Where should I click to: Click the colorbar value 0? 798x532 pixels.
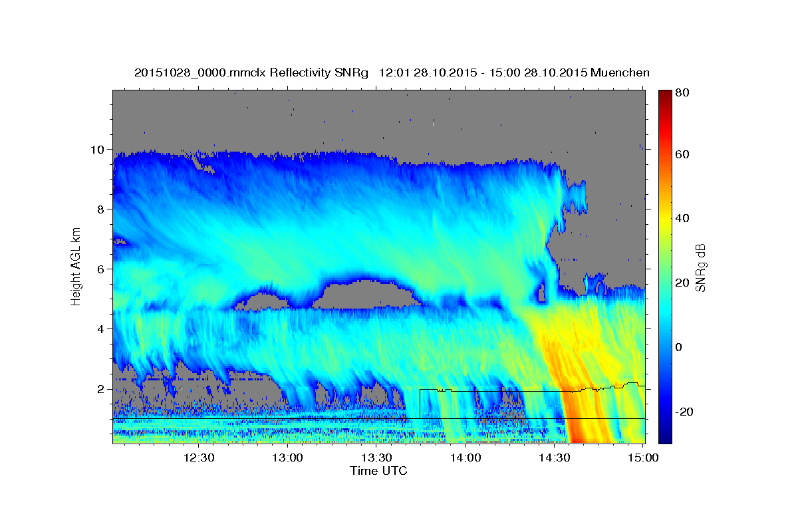click(x=679, y=347)
